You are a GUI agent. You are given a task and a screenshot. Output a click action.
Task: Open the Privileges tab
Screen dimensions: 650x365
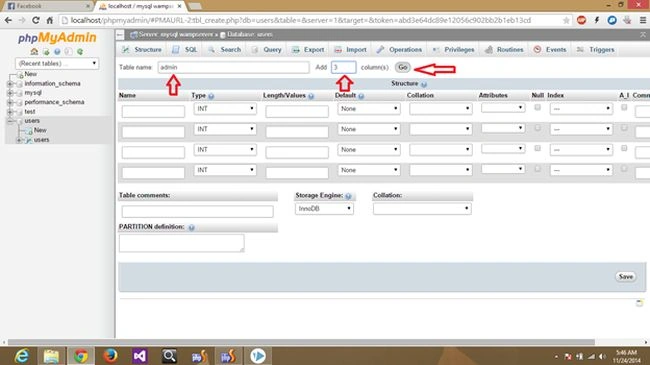click(454, 49)
